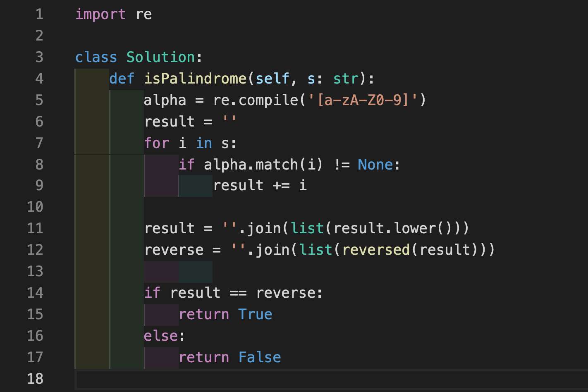Click line number 5 in the gutter
Viewport: 588px width, 392px height.
pos(39,100)
